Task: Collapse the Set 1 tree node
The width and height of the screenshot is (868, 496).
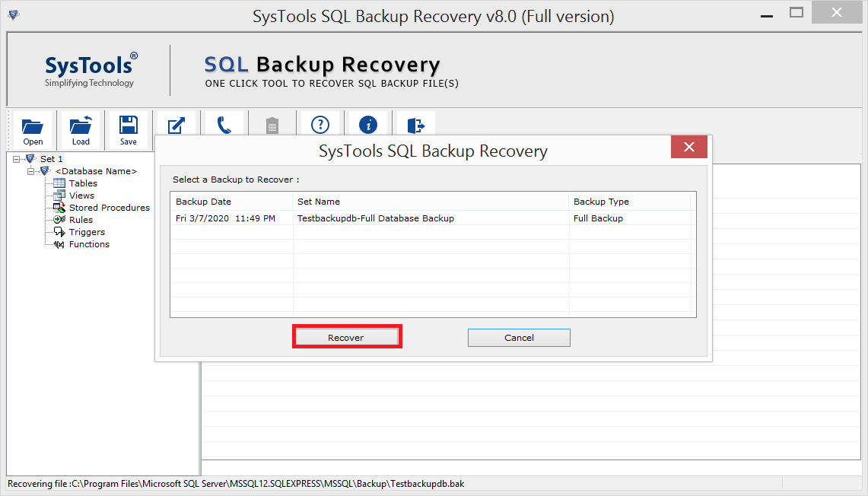Action: point(16,159)
